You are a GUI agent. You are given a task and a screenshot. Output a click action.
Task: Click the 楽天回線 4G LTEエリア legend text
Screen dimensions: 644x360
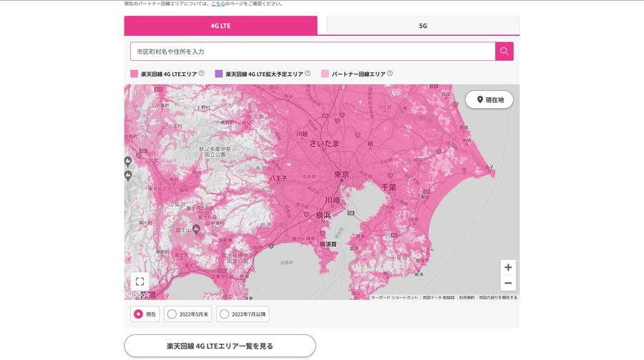tap(169, 74)
